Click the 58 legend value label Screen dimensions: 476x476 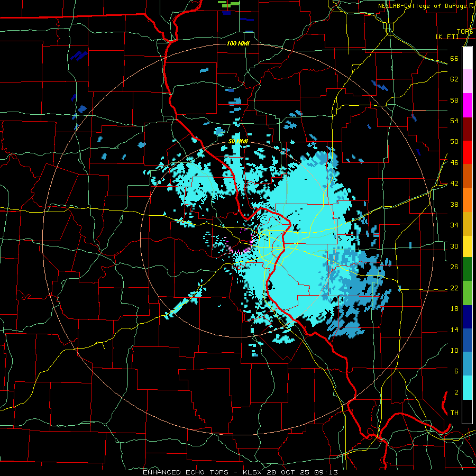454,100
